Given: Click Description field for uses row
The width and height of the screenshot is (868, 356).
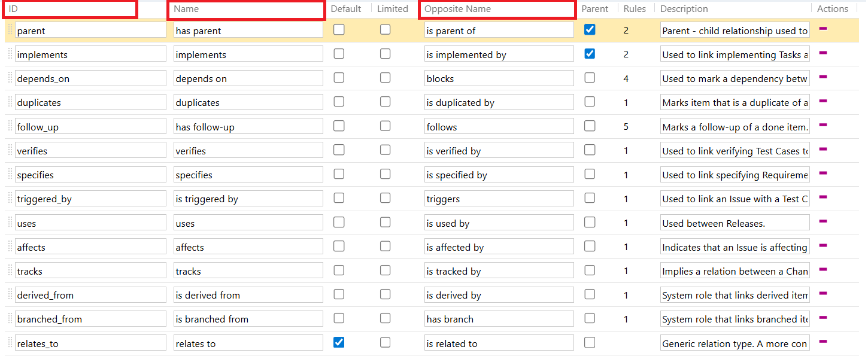Looking at the screenshot, I should pyautogui.click(x=735, y=223).
